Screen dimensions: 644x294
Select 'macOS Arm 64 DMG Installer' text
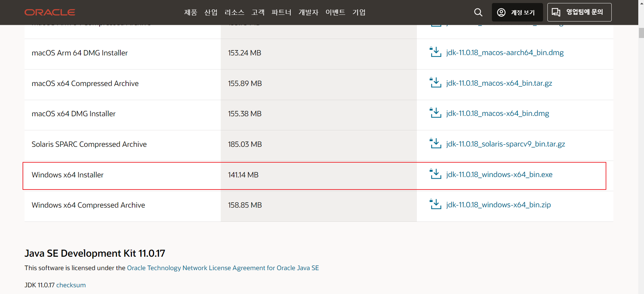pyautogui.click(x=80, y=53)
